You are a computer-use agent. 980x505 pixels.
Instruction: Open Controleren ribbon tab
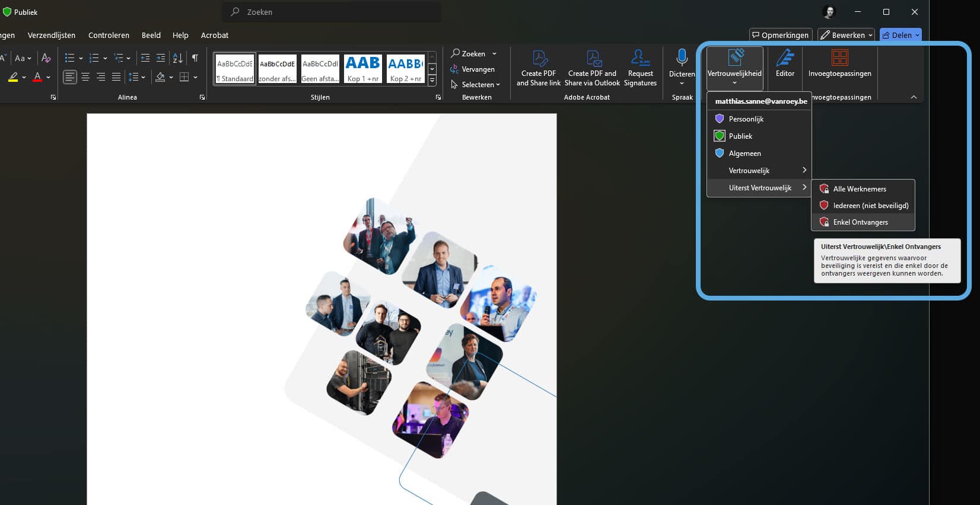click(x=109, y=36)
